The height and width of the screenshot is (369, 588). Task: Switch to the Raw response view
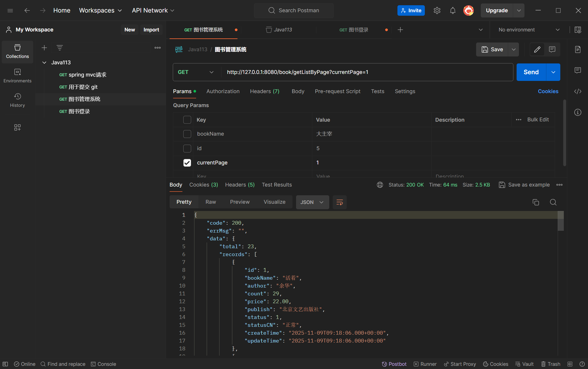pyautogui.click(x=211, y=202)
